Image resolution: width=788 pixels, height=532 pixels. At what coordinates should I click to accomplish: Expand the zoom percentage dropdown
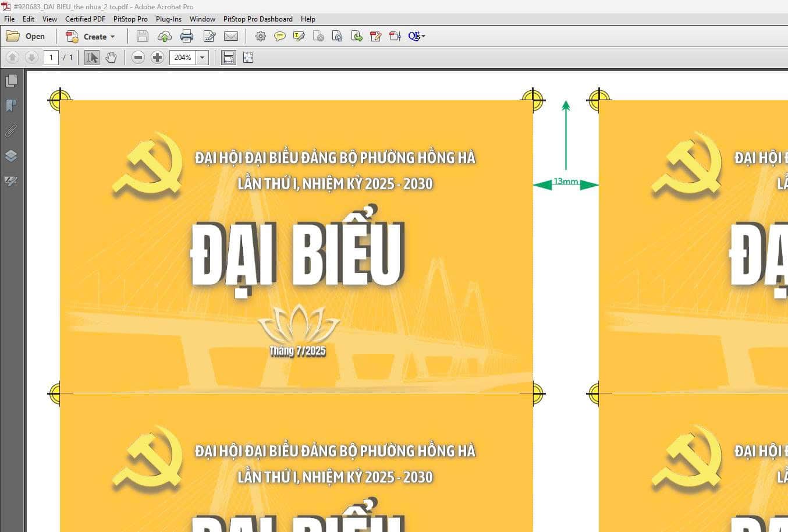point(203,58)
